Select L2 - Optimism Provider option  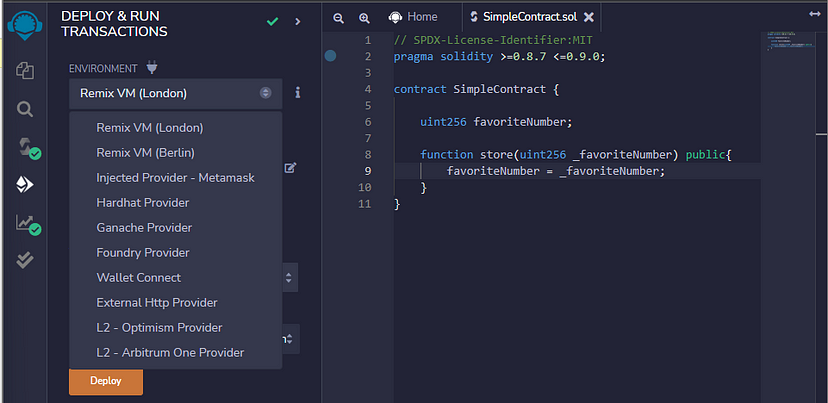click(175, 327)
